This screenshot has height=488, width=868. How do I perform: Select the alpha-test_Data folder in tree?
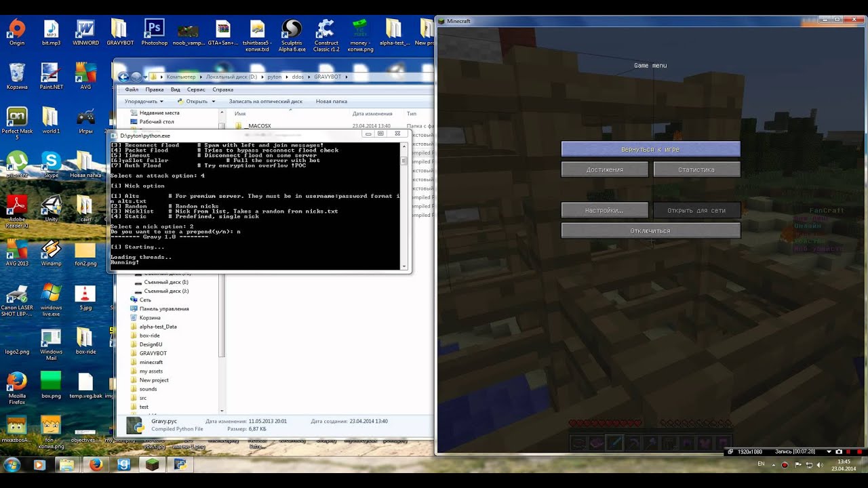[153, 327]
